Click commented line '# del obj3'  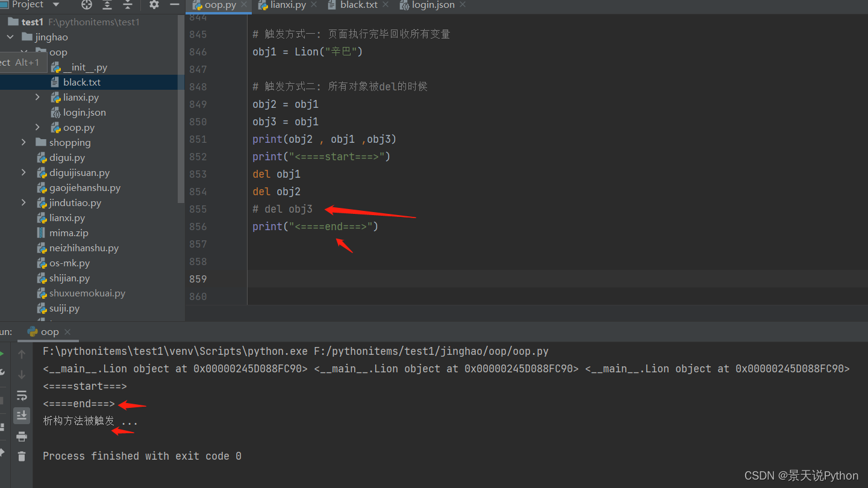(283, 209)
